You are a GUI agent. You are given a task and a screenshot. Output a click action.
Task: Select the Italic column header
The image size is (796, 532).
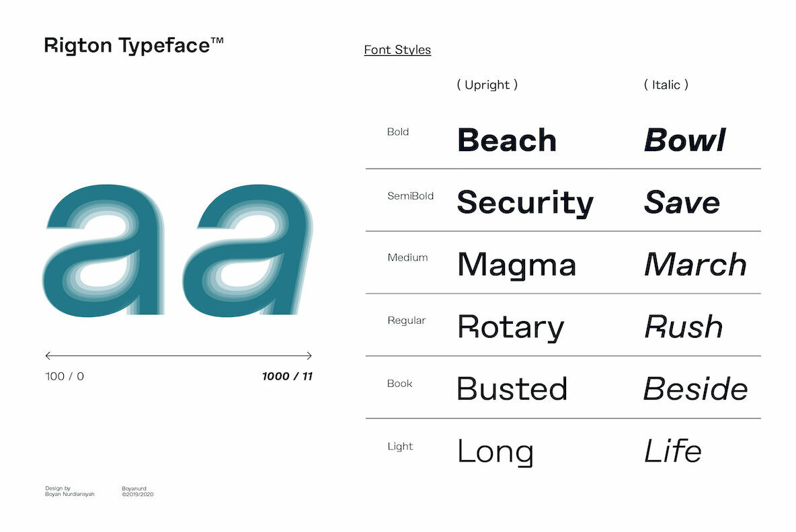pos(666,85)
